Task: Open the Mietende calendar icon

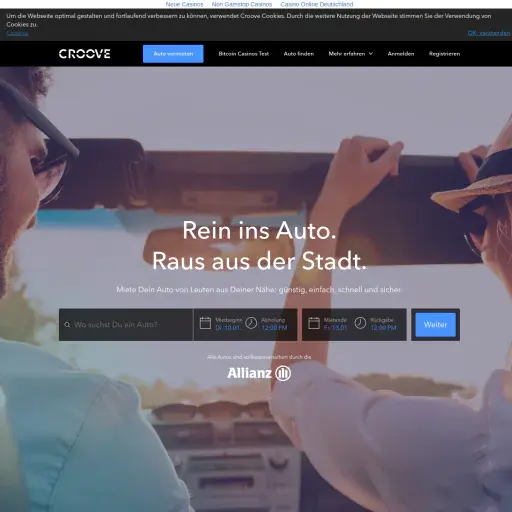Action: [314, 323]
